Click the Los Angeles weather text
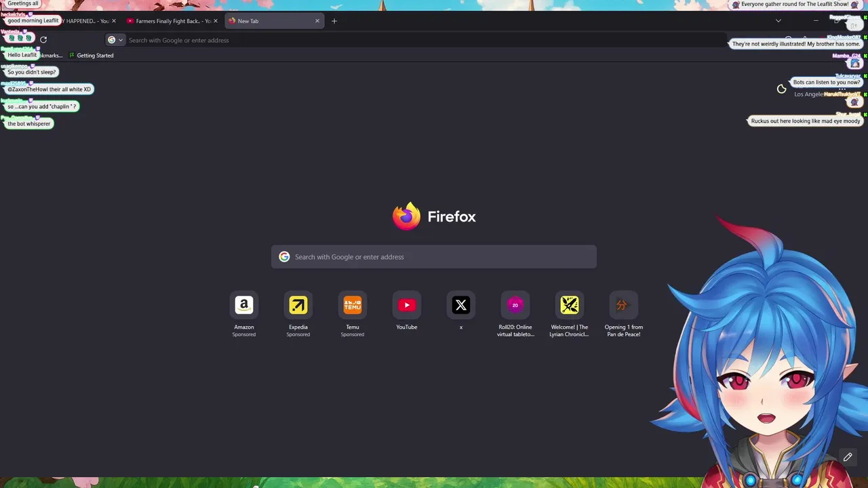868x488 pixels. [x=808, y=94]
